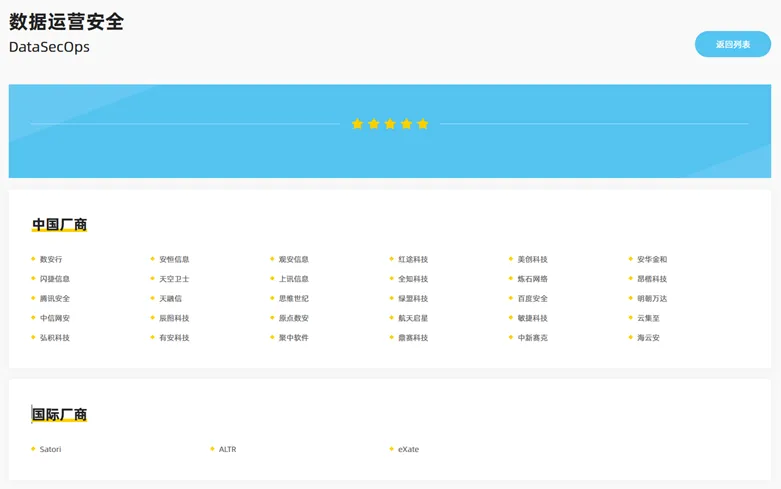Open the 安恒信息 vendor link

point(174,259)
